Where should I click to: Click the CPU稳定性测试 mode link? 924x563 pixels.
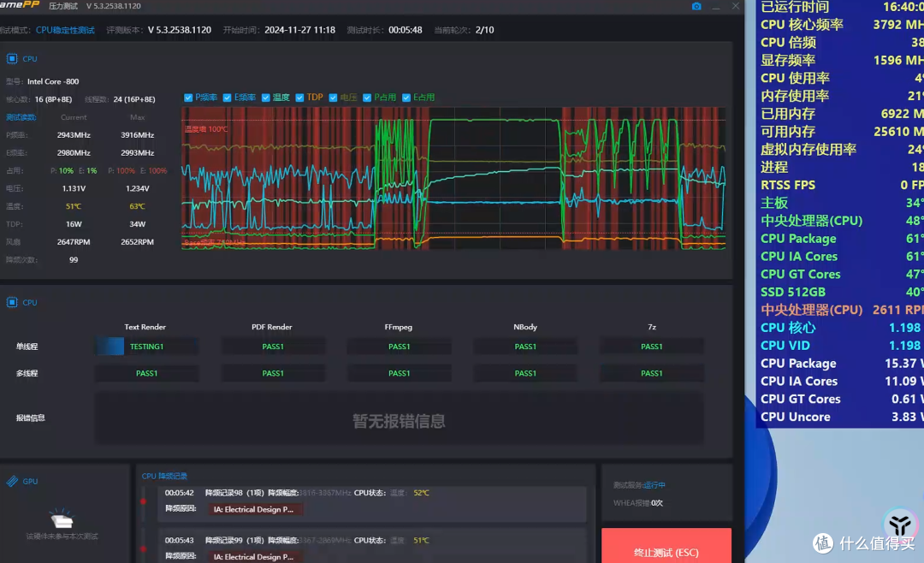[65, 30]
